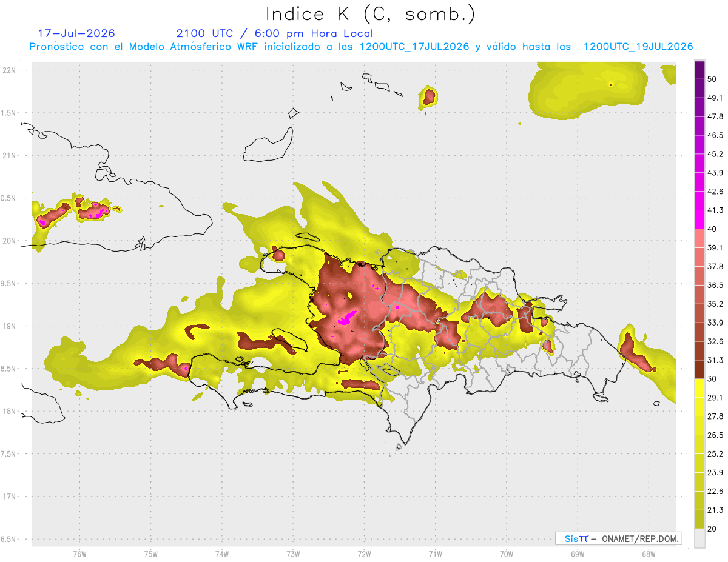Click the "22N" latitude label
The height and width of the screenshot is (562, 728).
(10, 70)
